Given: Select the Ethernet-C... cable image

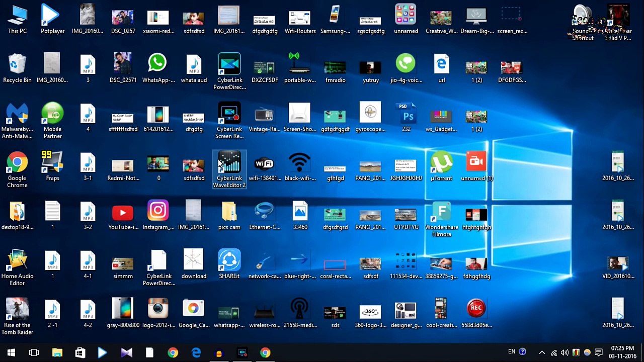Looking at the screenshot, I should [265, 215].
